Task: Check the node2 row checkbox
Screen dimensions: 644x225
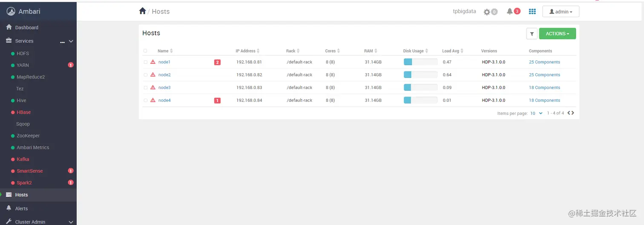Action: pyautogui.click(x=145, y=74)
